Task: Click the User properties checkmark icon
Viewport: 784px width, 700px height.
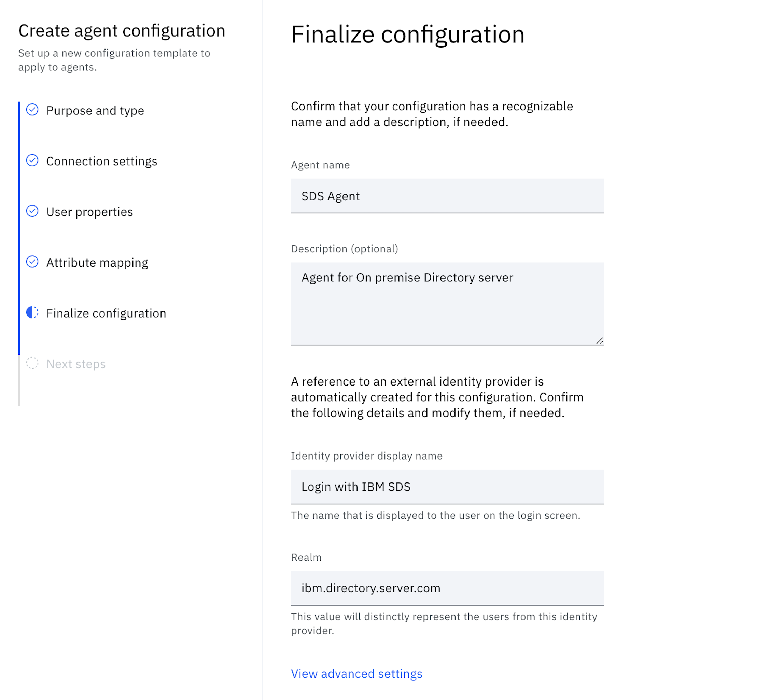Action: click(x=32, y=211)
